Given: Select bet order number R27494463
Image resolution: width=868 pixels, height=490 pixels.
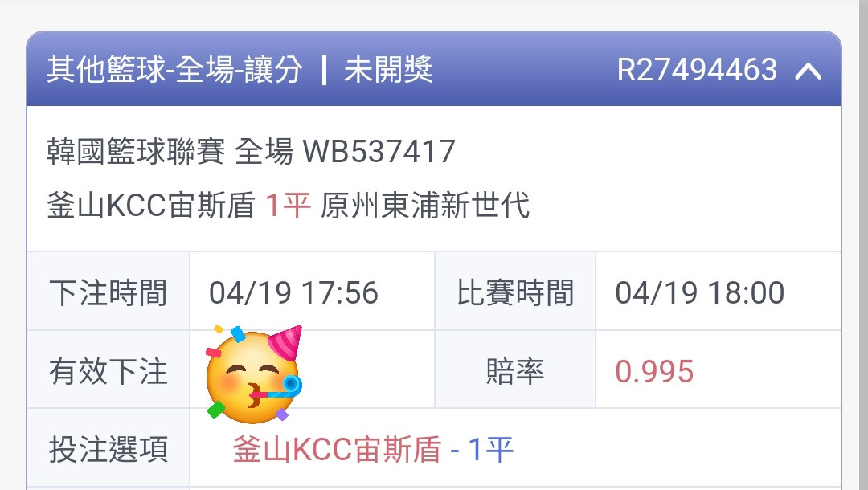Looking at the screenshot, I should coord(697,70).
